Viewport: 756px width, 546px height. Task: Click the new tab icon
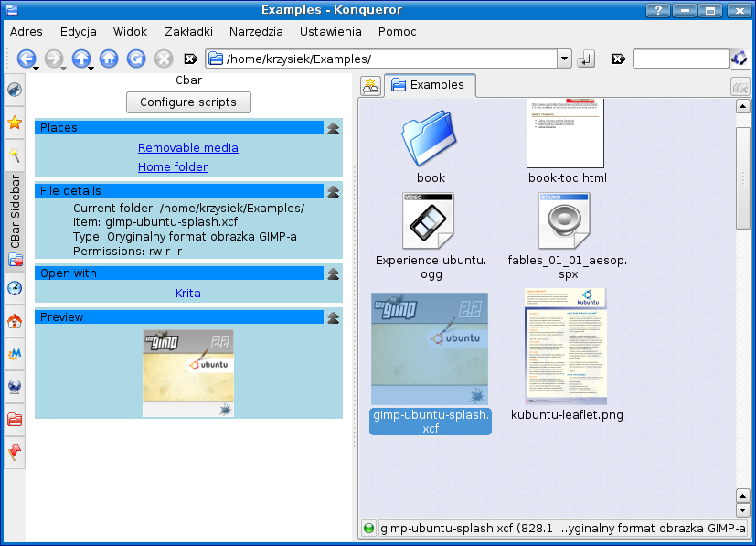tap(370, 86)
